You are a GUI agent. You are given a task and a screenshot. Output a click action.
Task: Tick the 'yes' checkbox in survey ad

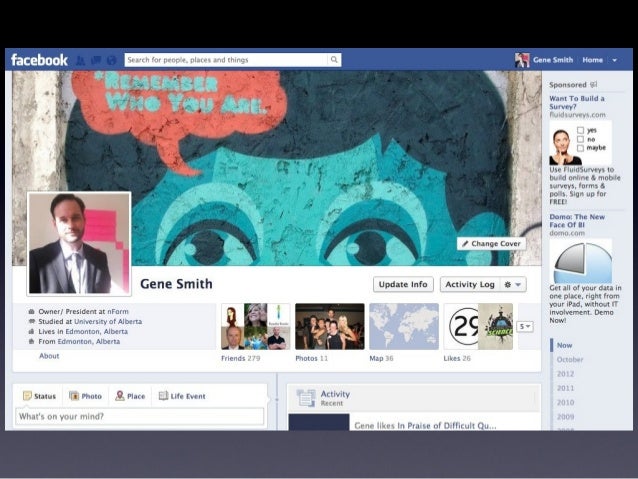tap(581, 130)
